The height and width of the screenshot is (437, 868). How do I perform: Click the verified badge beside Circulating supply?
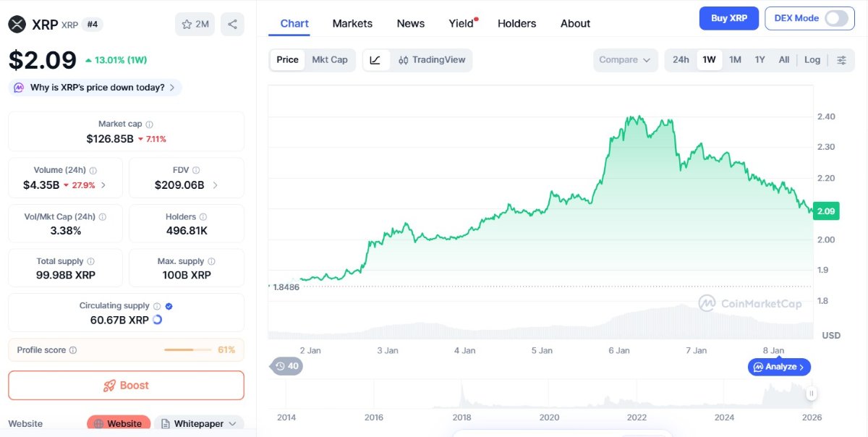169,306
